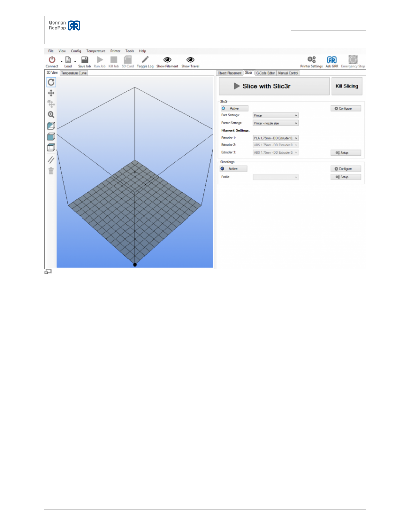Screen dimensions: 411x532
Task: Click the German RepRap logo
Action: pyautogui.click(x=64, y=26)
